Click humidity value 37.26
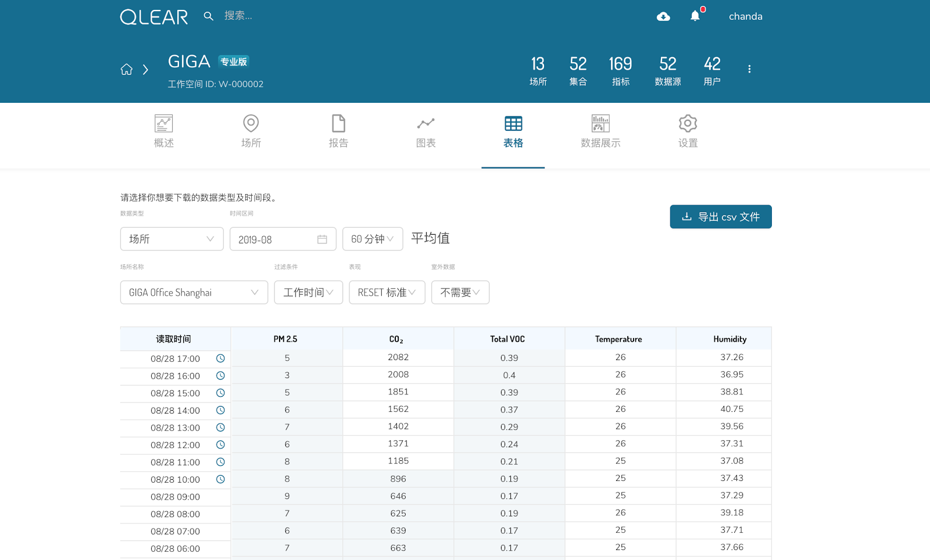The height and width of the screenshot is (560, 930). tap(732, 357)
